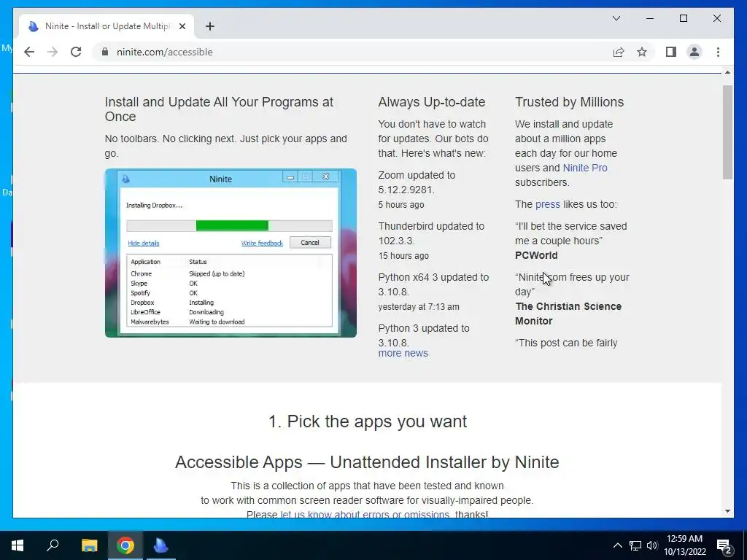Image resolution: width=747 pixels, height=560 pixels.
Task: Bookmark this tab with the star icon
Action: 642,52
